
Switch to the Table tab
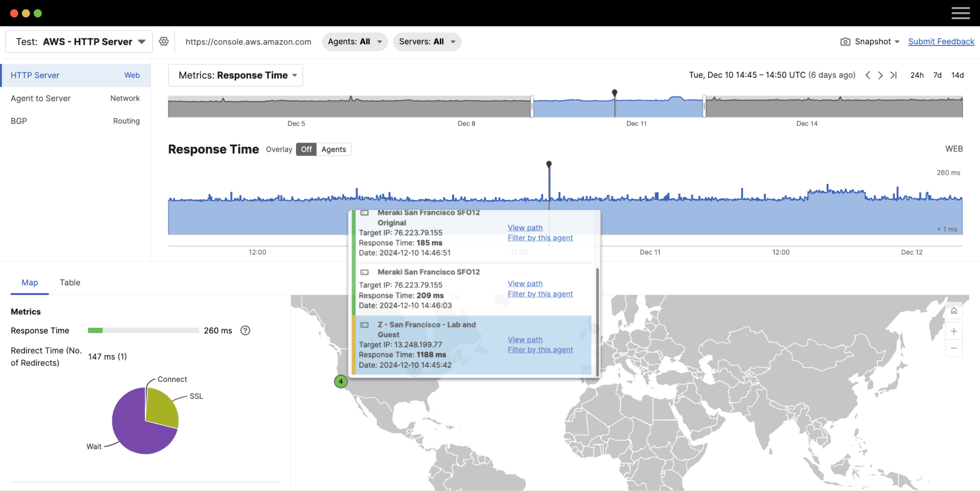coord(70,282)
